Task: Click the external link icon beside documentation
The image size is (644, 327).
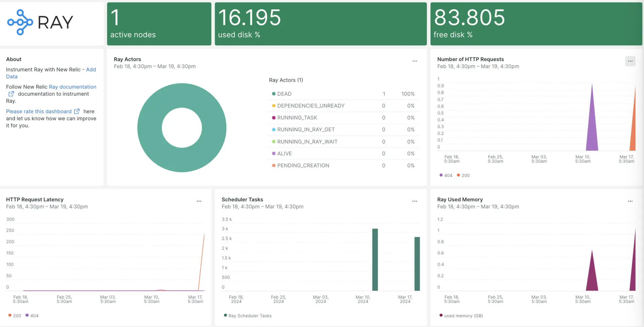Action: [x=11, y=94]
